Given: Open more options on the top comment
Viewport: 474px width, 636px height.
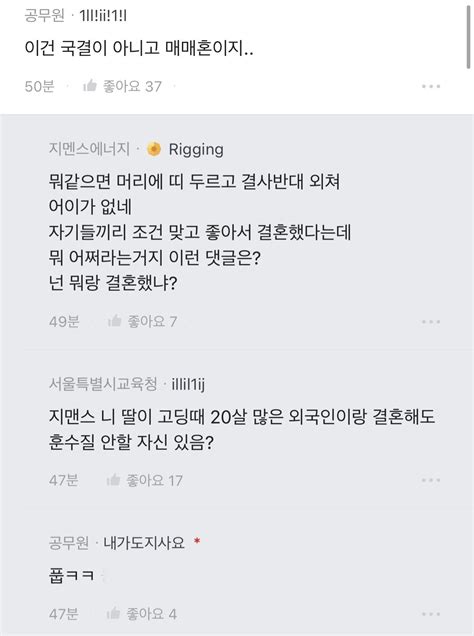Looking at the screenshot, I should click(x=431, y=86).
